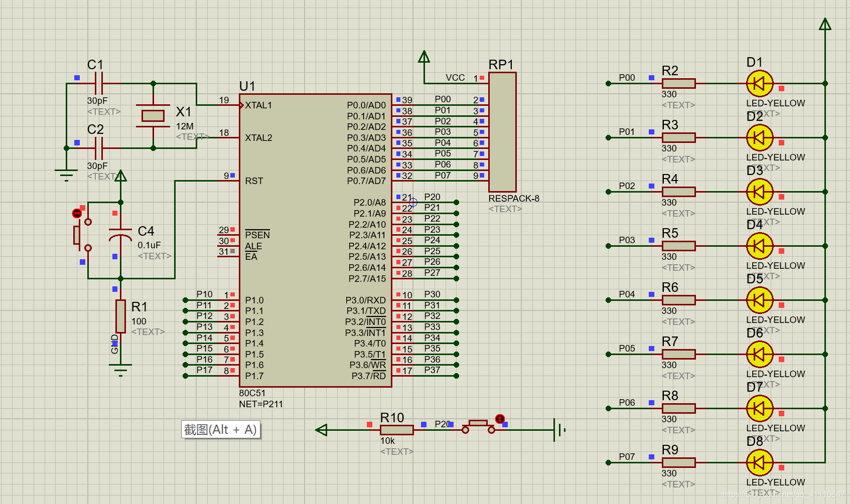Select capacitor C1 symbol
This screenshot has height=504, width=850.
click(99, 83)
